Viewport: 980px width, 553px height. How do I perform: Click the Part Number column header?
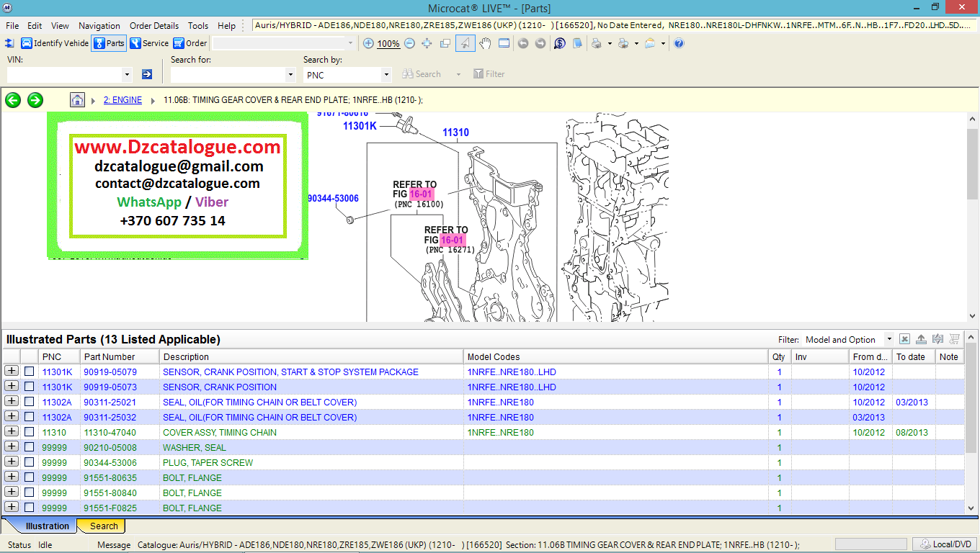pyautogui.click(x=120, y=356)
